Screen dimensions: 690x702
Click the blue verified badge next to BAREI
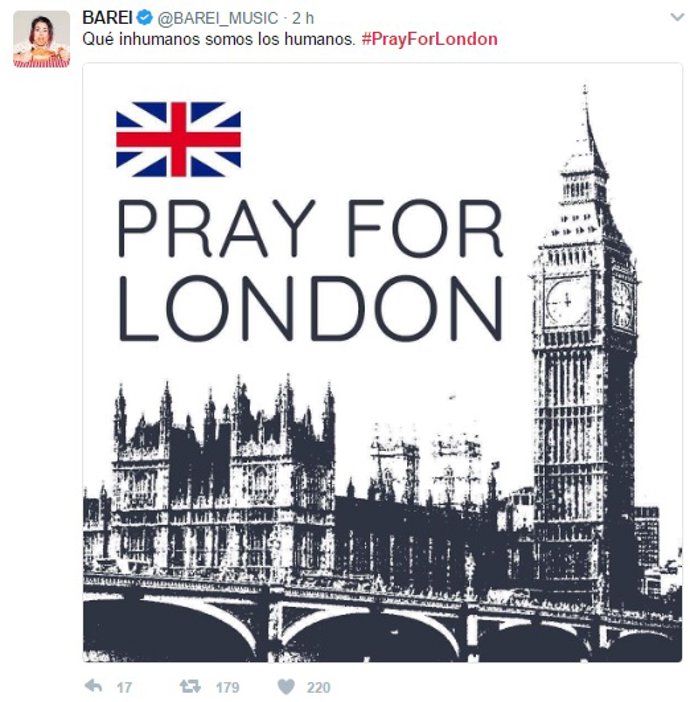pyautogui.click(x=145, y=18)
